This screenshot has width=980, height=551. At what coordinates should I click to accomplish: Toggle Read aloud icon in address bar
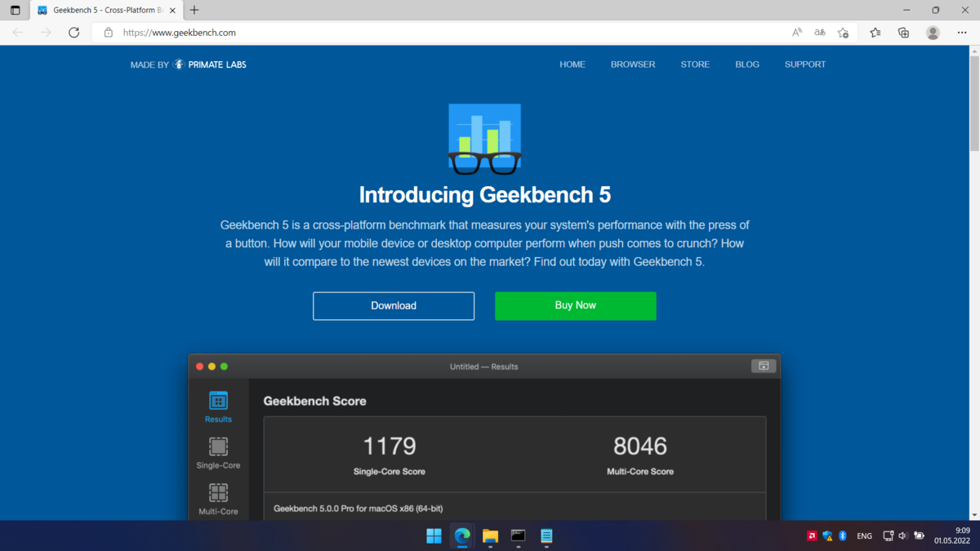797,33
